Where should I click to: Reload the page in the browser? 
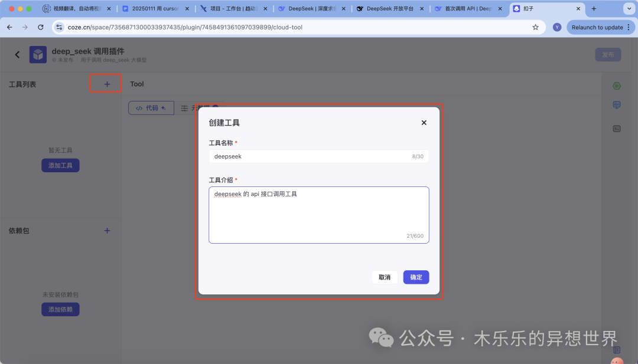(40, 27)
